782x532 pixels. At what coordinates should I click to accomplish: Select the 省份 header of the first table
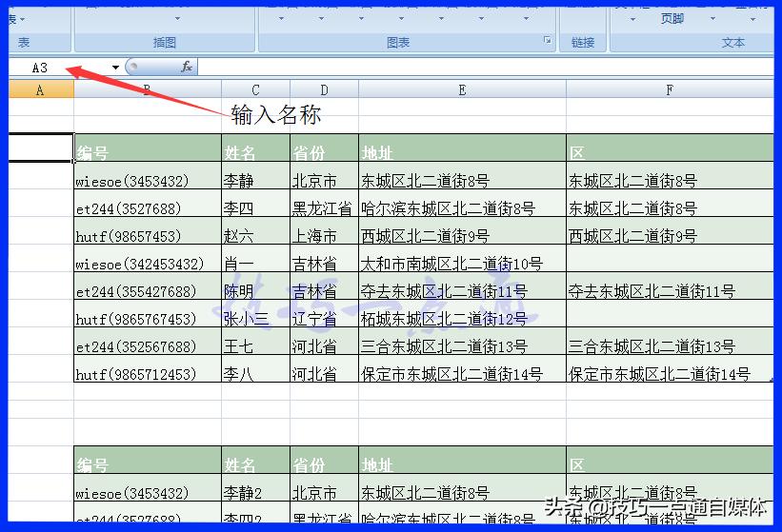pyautogui.click(x=324, y=148)
